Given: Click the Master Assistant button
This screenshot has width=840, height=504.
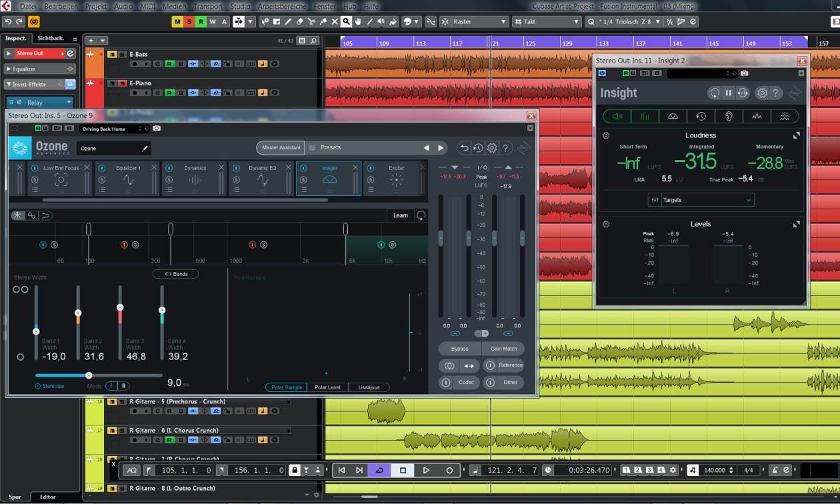Looking at the screenshot, I should pos(280,147).
